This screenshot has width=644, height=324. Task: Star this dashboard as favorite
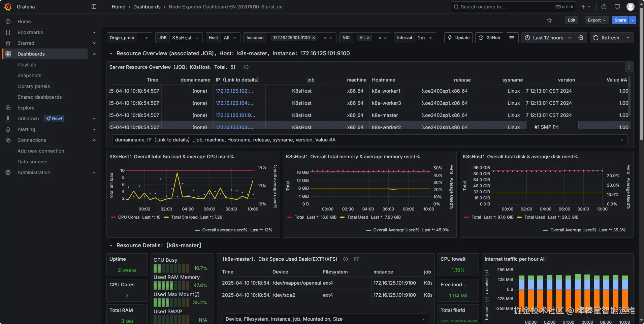tap(549, 20)
